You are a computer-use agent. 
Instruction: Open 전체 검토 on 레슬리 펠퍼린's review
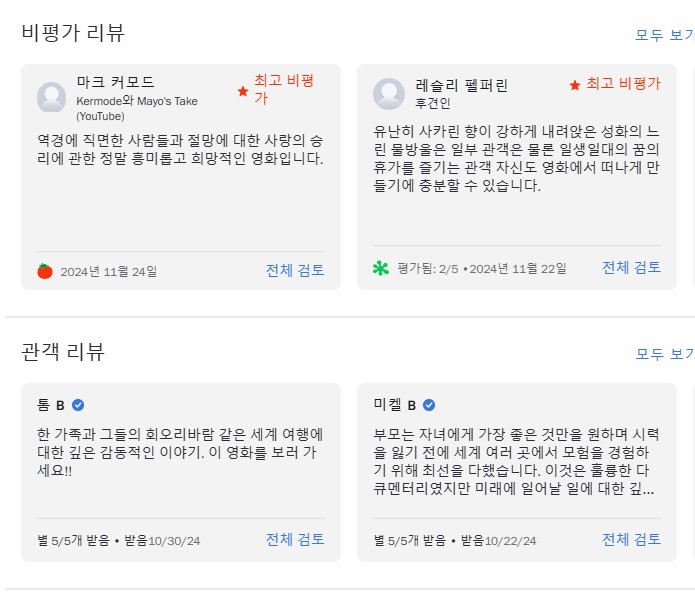pos(632,267)
